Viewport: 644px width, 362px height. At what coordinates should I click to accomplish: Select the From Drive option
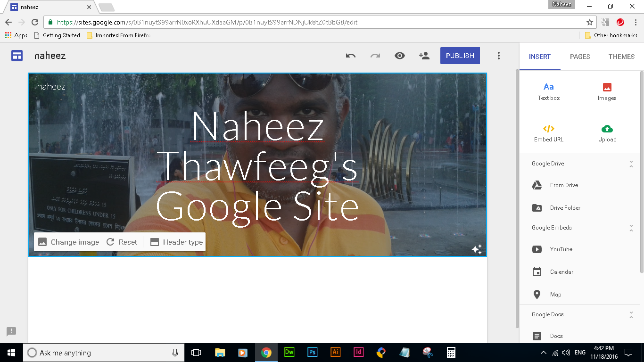[564, 185]
